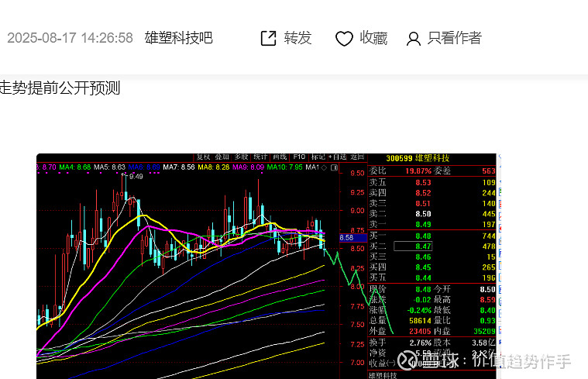The height and width of the screenshot is (379, 588).
Task: Click +自选 in the chart toolbar
Action: click(338, 157)
